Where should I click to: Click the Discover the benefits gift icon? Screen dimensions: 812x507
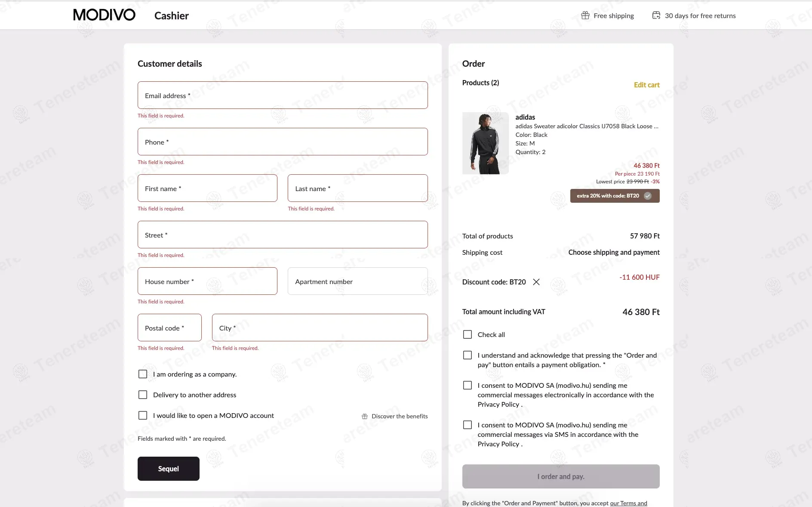pyautogui.click(x=365, y=416)
